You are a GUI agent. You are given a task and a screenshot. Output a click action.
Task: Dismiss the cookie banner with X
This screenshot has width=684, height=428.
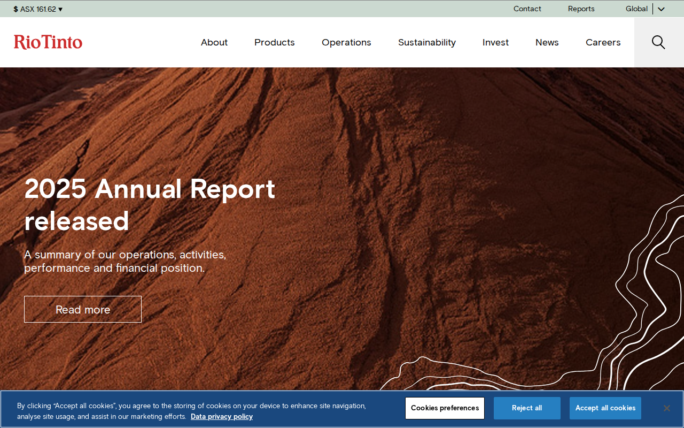pos(667,408)
